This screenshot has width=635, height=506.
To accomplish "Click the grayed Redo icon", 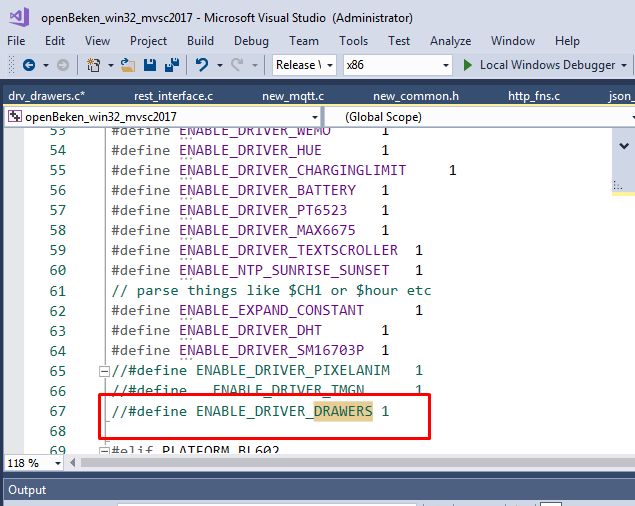I will 237,65.
